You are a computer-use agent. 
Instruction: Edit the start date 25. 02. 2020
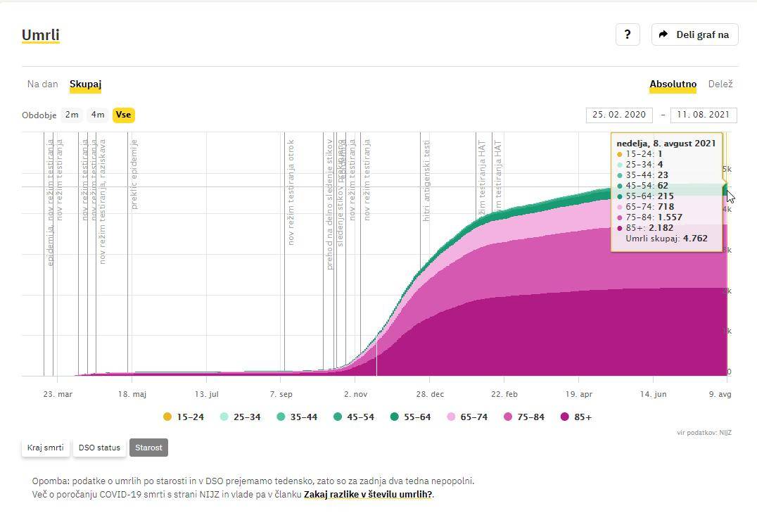click(619, 115)
